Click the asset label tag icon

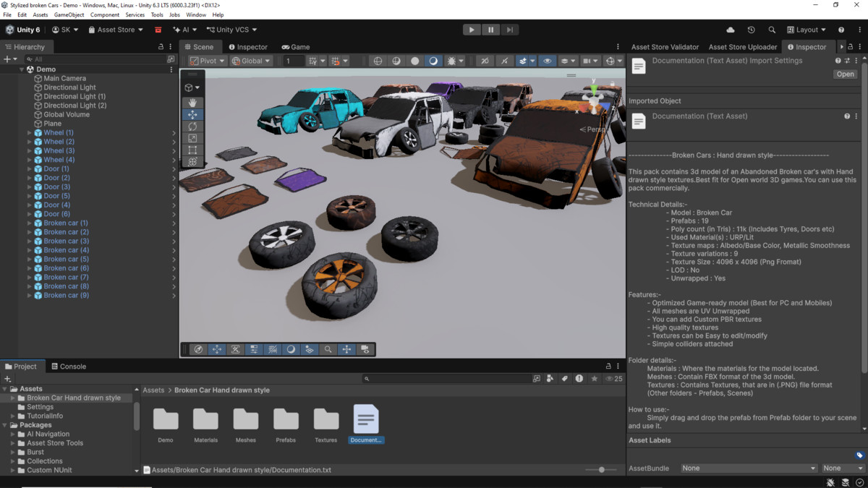859,455
